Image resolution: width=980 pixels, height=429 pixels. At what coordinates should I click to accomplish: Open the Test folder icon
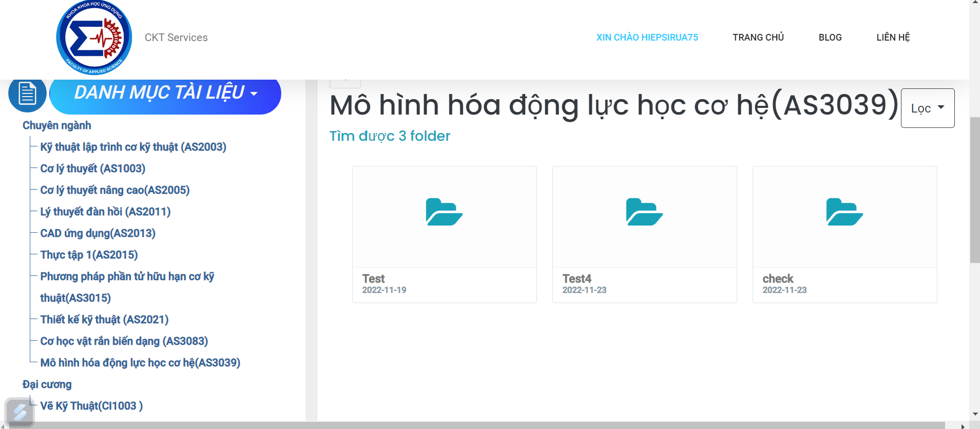point(444,212)
